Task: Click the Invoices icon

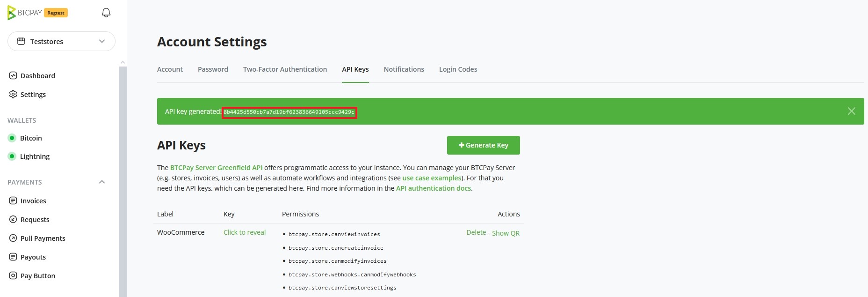Action: (13, 200)
